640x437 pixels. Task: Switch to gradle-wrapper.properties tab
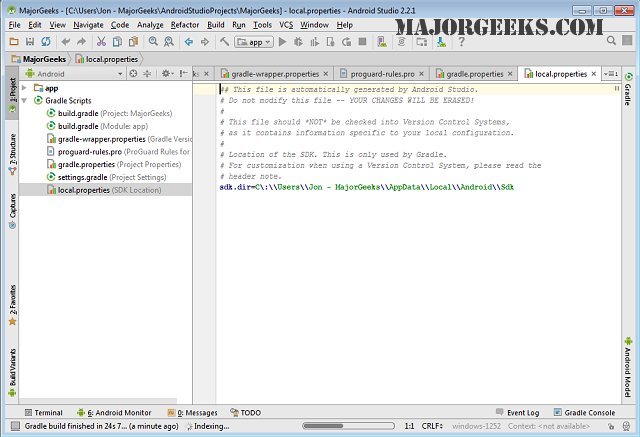point(275,74)
